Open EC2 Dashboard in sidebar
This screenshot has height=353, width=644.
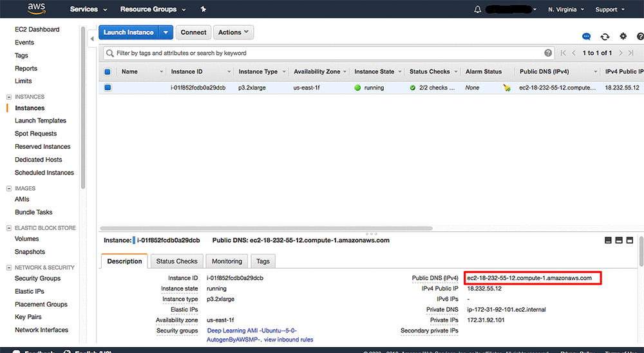click(x=37, y=30)
